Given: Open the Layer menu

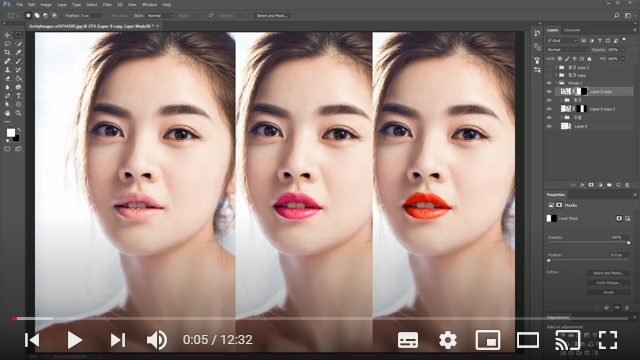Looking at the screenshot, I should click(62, 4).
